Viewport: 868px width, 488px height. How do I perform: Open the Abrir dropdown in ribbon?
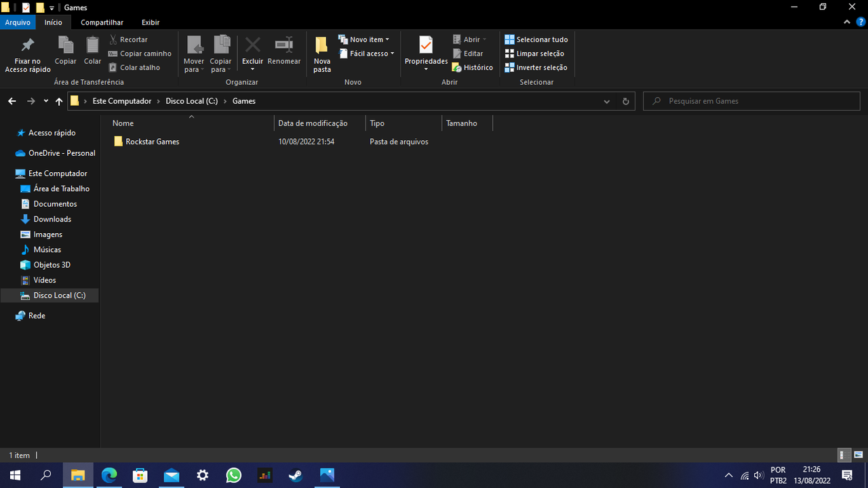[470, 39]
